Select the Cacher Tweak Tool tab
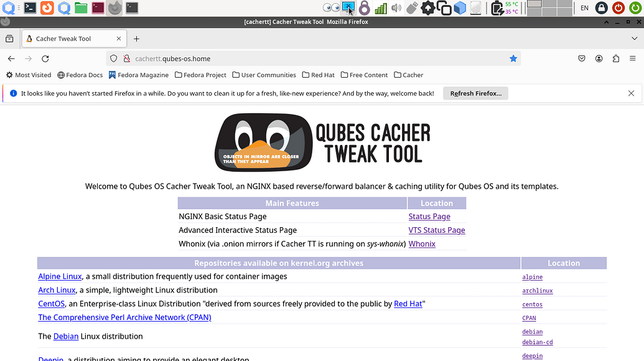Viewport: 644px width, 361px height. (74, 39)
